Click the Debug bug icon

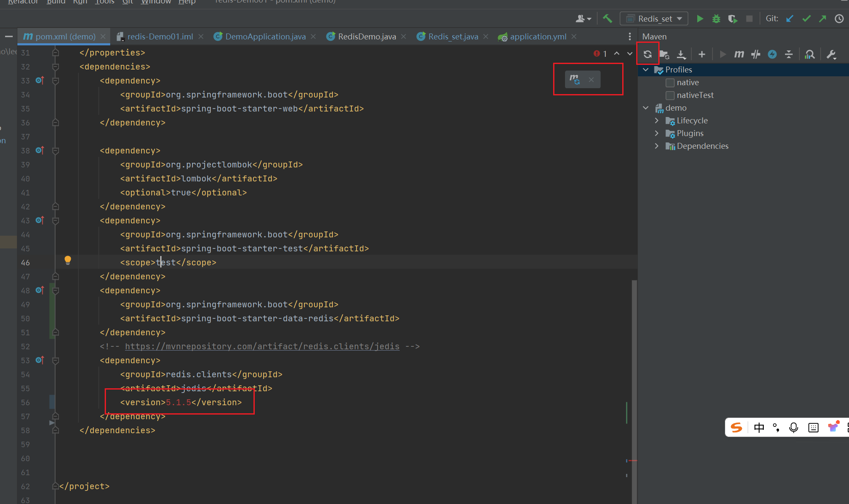click(716, 19)
